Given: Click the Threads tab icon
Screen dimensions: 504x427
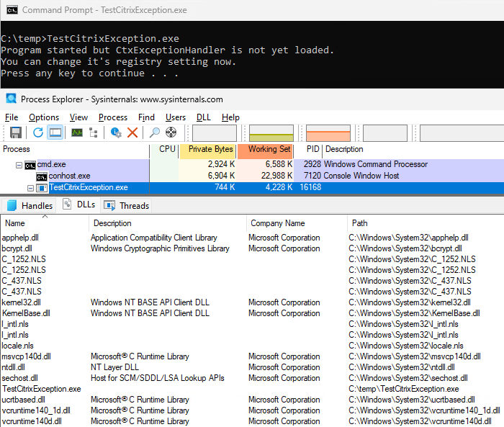Looking at the screenshot, I should 109,205.
